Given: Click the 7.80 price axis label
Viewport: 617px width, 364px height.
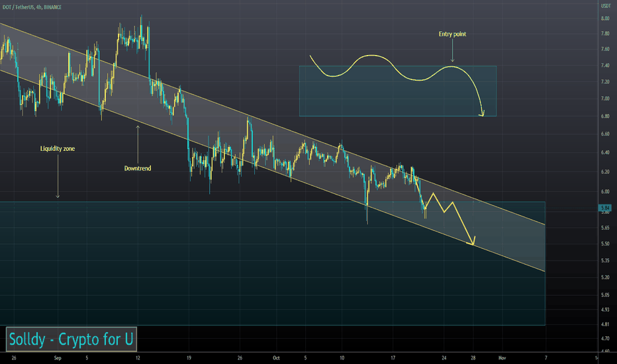Looking at the screenshot, I should (x=605, y=34).
